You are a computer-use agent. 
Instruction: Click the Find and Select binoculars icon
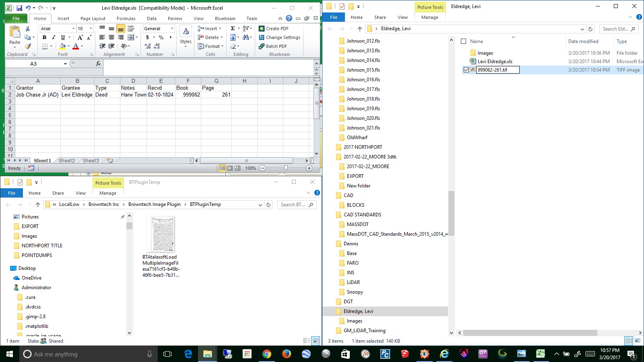pyautogui.click(x=246, y=37)
